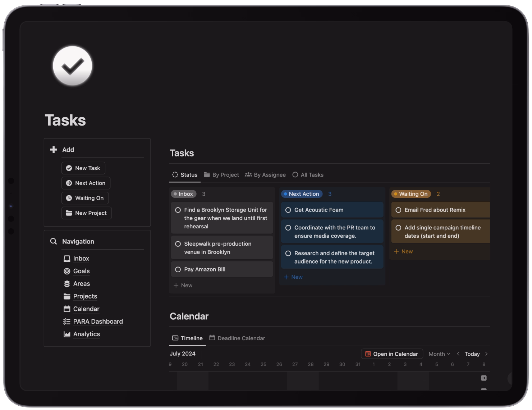Click the Inbox column status tag
Viewport: 532px width, 410px height.
(x=184, y=194)
